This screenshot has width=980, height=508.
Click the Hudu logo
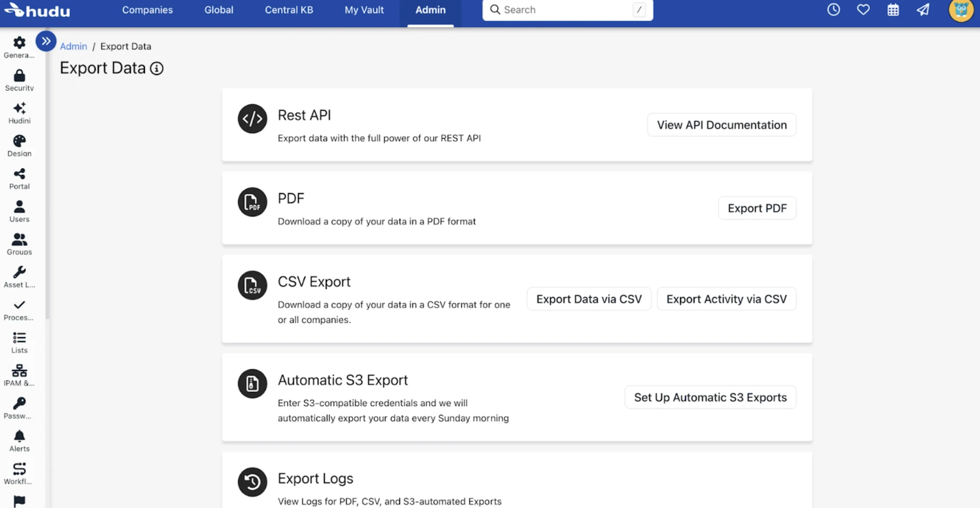point(37,10)
